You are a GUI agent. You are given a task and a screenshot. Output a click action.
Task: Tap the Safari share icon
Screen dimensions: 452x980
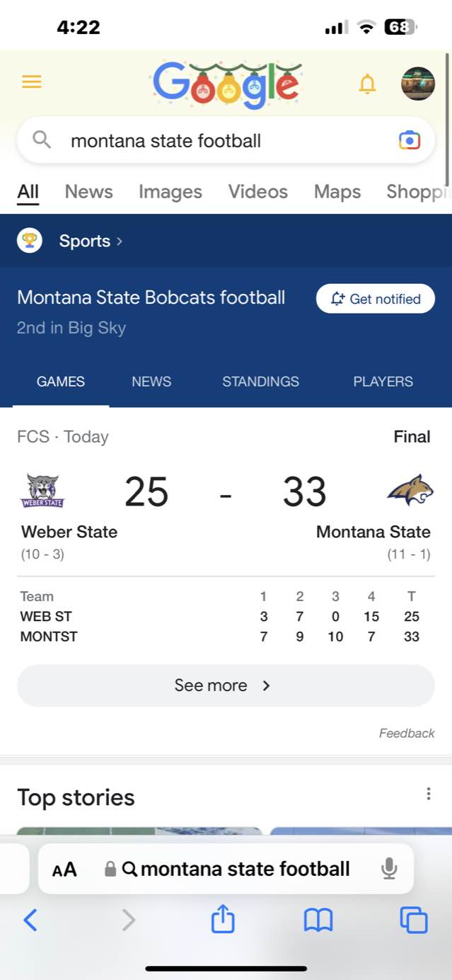[223, 920]
